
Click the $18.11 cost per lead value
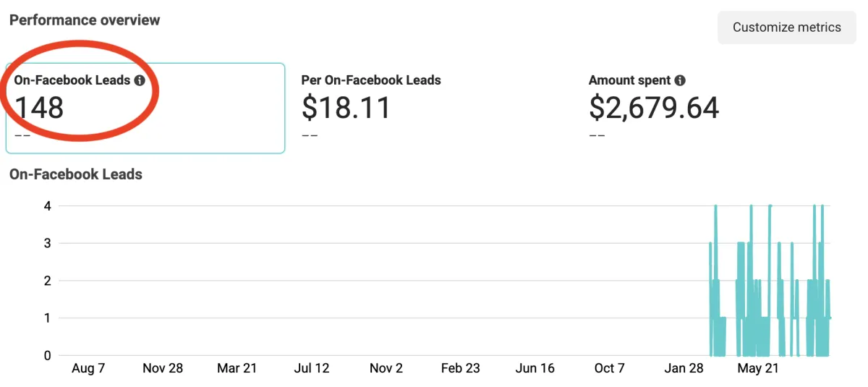point(346,108)
